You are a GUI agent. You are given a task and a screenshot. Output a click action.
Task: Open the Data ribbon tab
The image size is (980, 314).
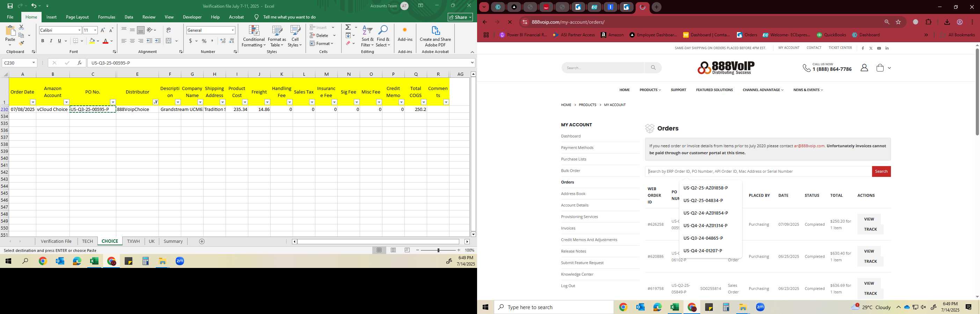(129, 17)
